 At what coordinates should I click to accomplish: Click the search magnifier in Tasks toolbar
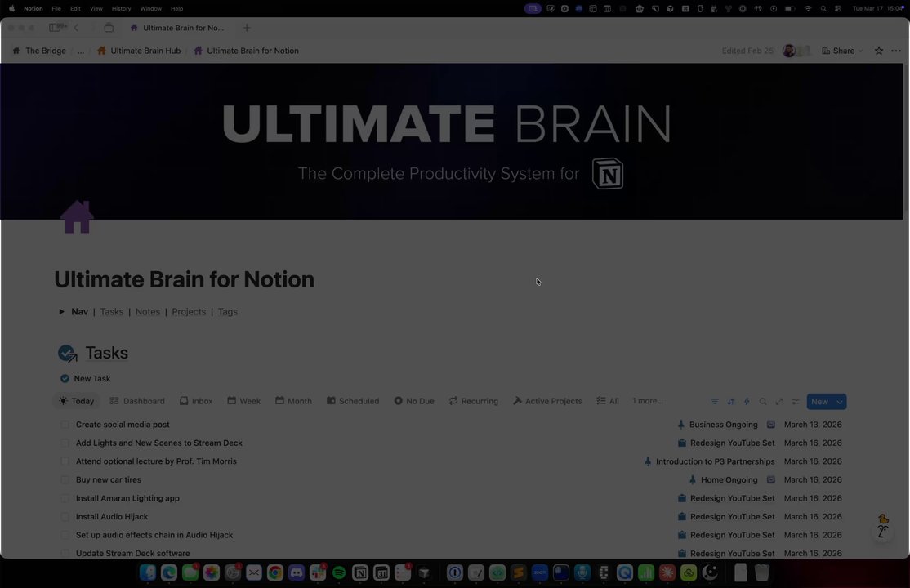763,401
